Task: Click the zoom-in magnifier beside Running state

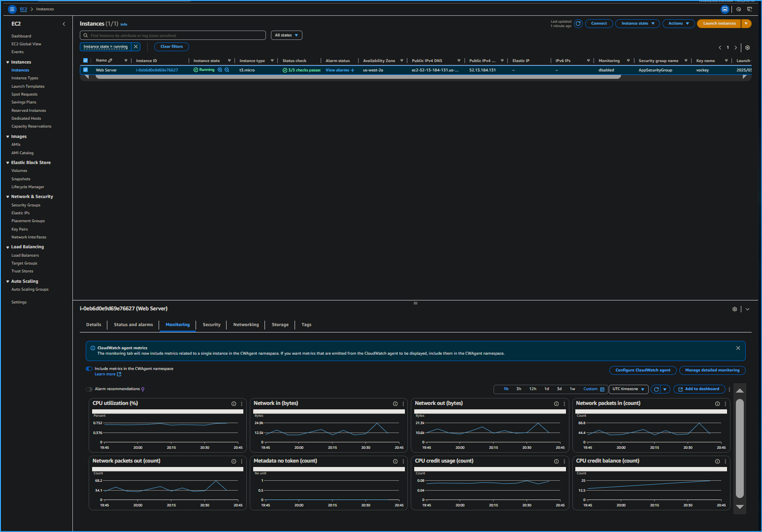Action: [220, 69]
